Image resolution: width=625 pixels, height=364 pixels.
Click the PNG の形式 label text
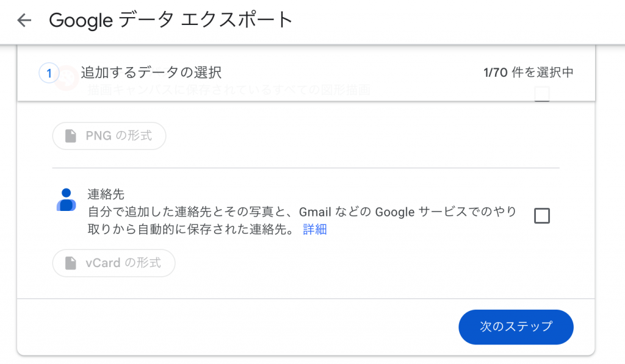(119, 136)
